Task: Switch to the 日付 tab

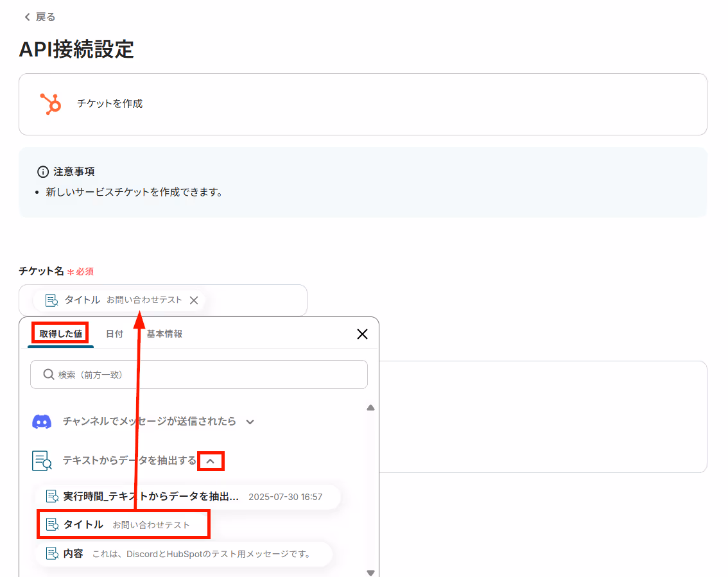Action: pos(115,334)
